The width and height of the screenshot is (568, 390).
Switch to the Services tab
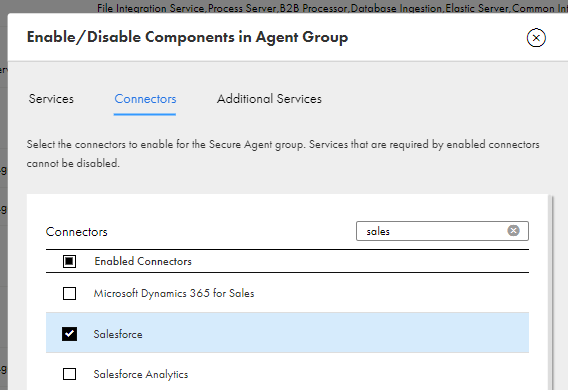pyautogui.click(x=51, y=99)
